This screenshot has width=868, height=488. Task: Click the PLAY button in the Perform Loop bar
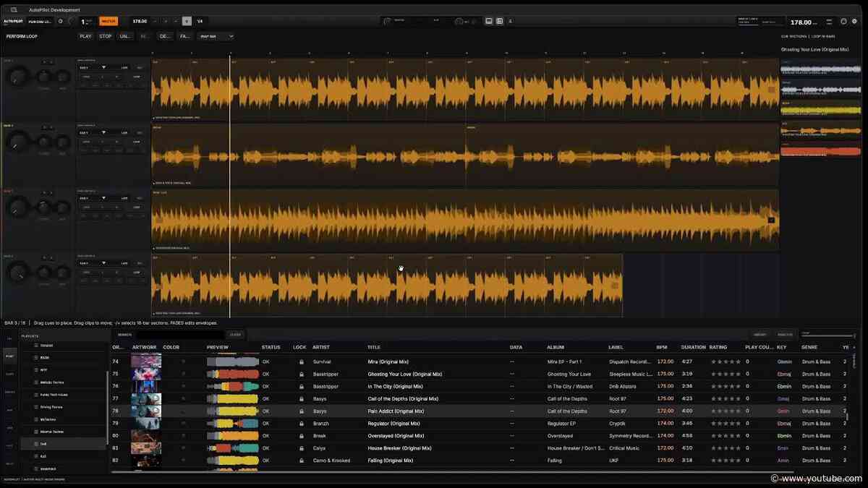click(86, 36)
